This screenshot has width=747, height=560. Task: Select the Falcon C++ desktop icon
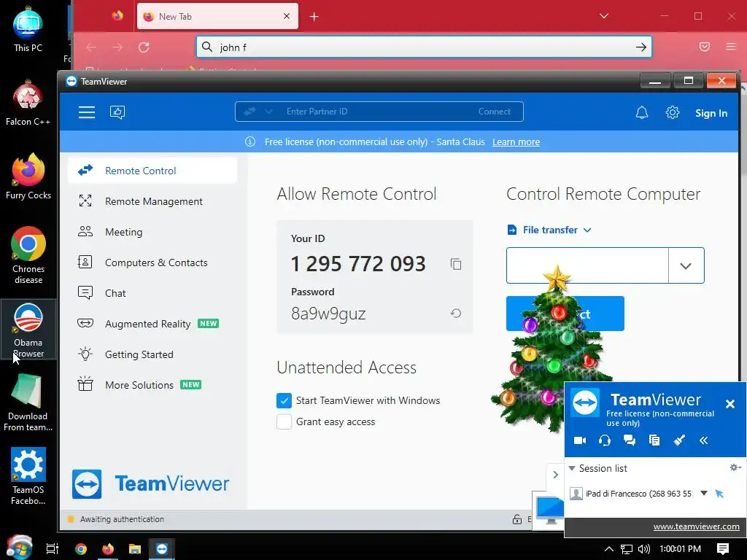coord(28,104)
